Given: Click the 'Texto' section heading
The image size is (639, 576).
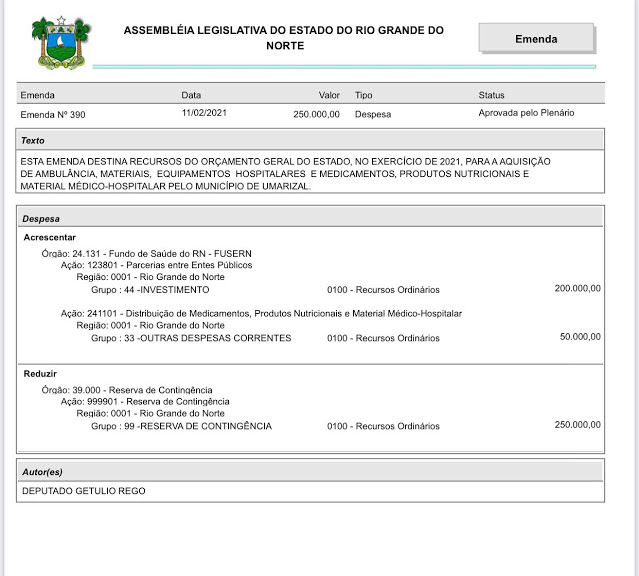Looking at the screenshot, I should [x=33, y=141].
